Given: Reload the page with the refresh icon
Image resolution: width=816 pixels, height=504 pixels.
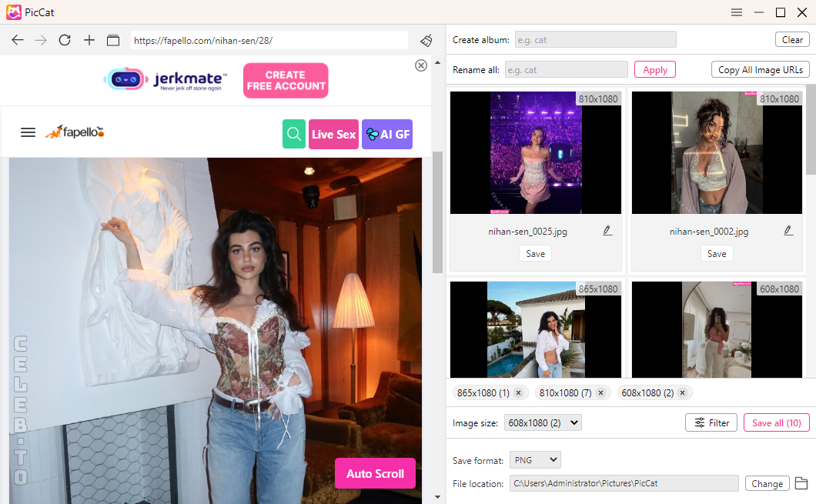Looking at the screenshot, I should pos(65,40).
